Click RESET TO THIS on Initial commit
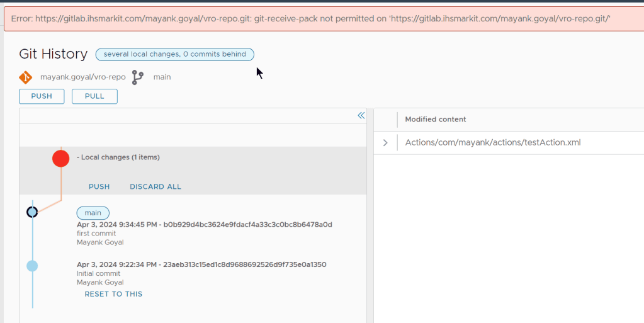Viewport: 644px width, 323px height. (113, 294)
